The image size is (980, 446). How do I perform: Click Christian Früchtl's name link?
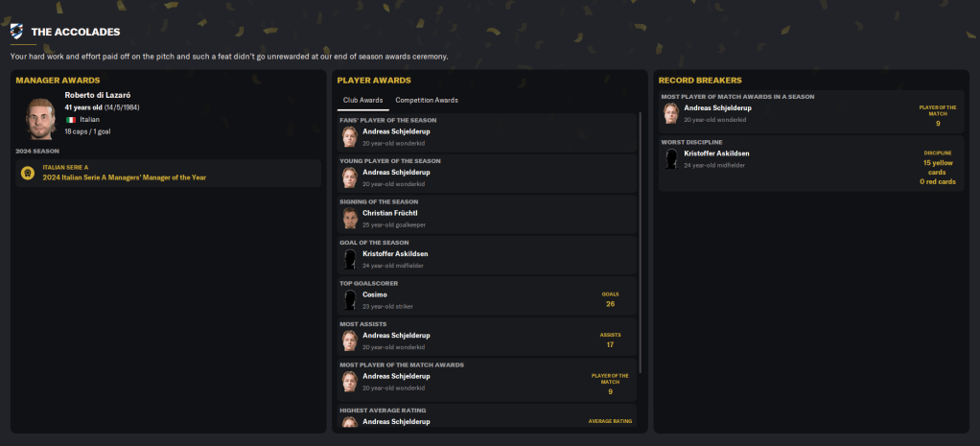pos(390,213)
